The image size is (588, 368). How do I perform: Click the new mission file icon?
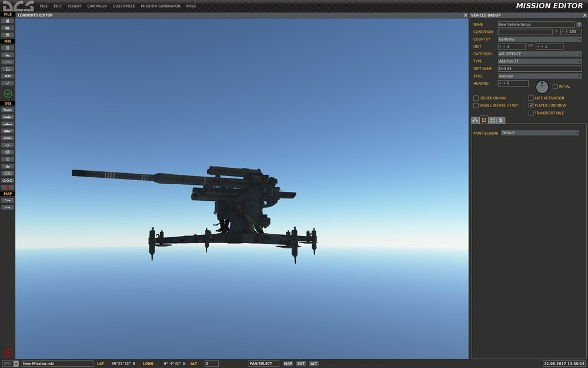point(8,21)
